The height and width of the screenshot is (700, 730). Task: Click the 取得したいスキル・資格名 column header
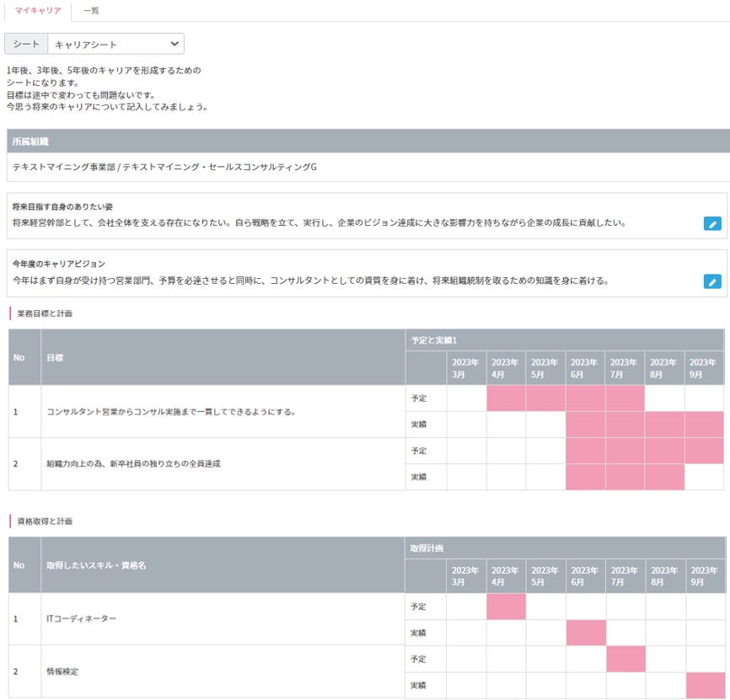223,565
